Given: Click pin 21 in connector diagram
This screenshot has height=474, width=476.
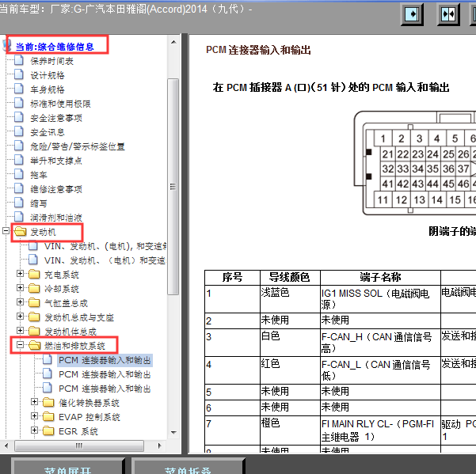Looking at the screenshot, I should (387, 154).
